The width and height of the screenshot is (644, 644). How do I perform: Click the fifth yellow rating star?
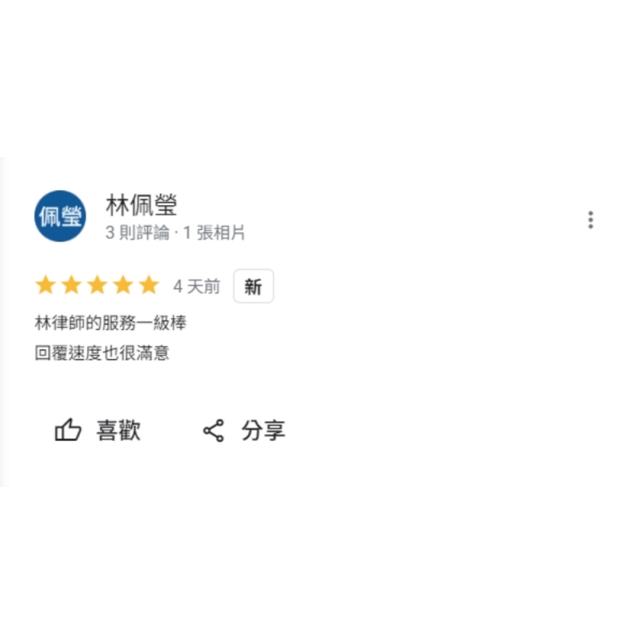pos(149,285)
